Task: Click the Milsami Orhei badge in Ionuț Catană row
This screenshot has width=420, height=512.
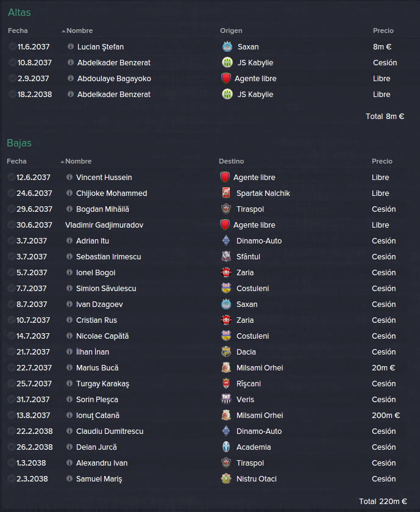Action: coord(226,415)
